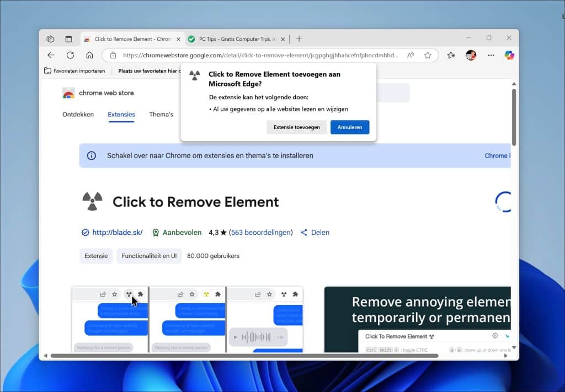Click the vertical scrollbar thumb
Image resolution: width=565 pixels, height=392 pixels.
[514, 117]
